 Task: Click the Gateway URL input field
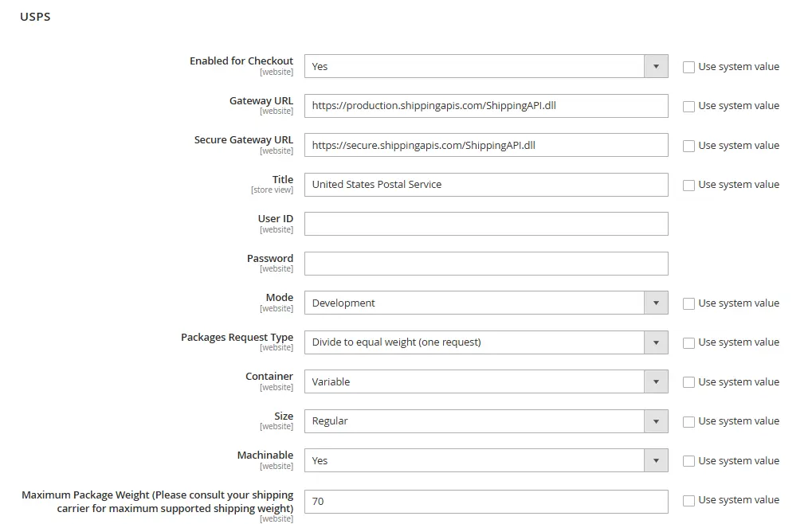pos(486,105)
